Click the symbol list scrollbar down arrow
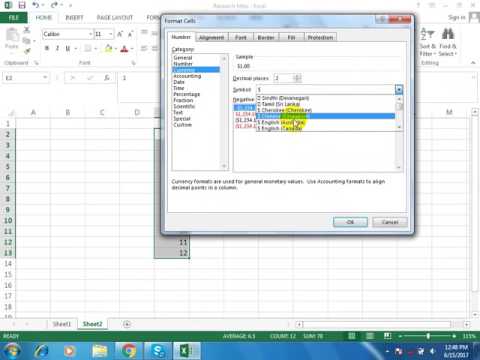 399,127
